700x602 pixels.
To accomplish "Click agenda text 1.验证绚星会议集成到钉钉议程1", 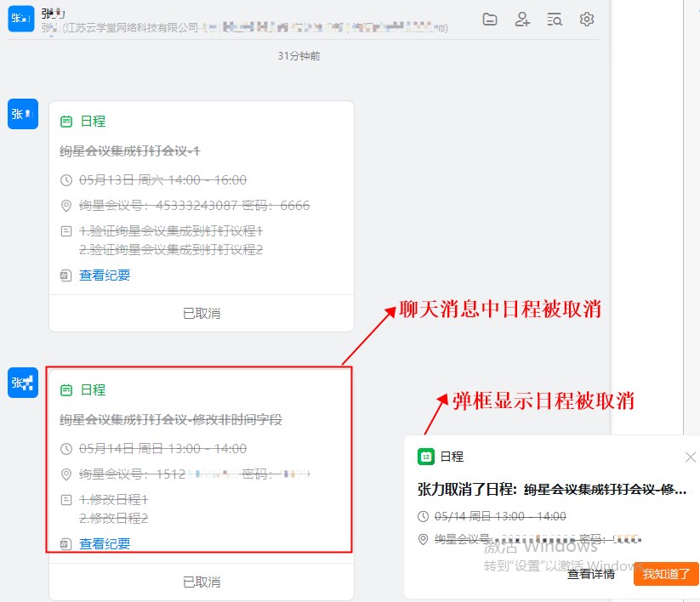I will pyautogui.click(x=171, y=231).
